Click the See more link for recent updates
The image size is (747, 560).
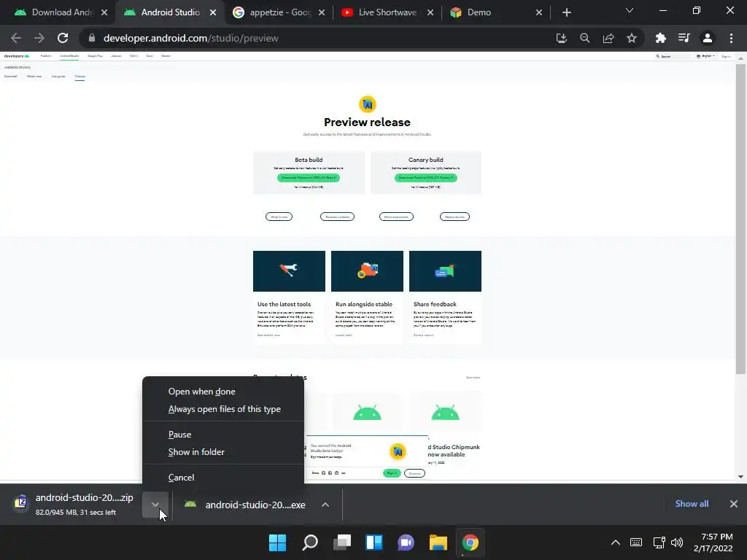[x=473, y=378]
